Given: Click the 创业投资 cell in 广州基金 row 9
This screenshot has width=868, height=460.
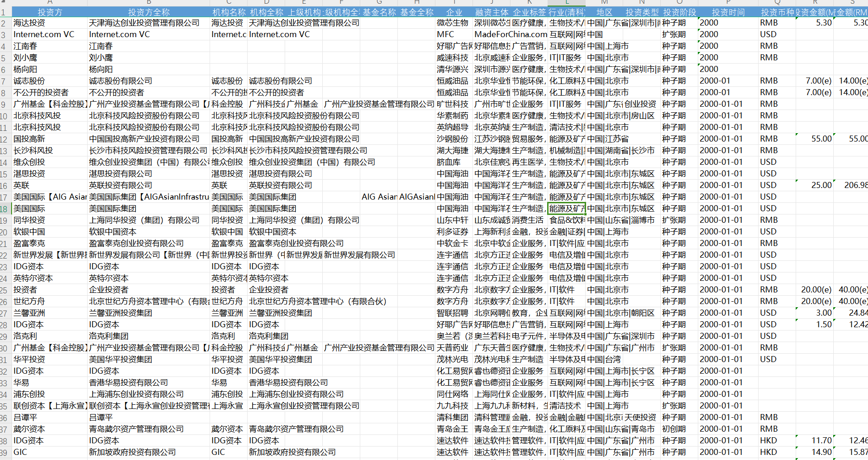Looking at the screenshot, I should click(642, 104).
